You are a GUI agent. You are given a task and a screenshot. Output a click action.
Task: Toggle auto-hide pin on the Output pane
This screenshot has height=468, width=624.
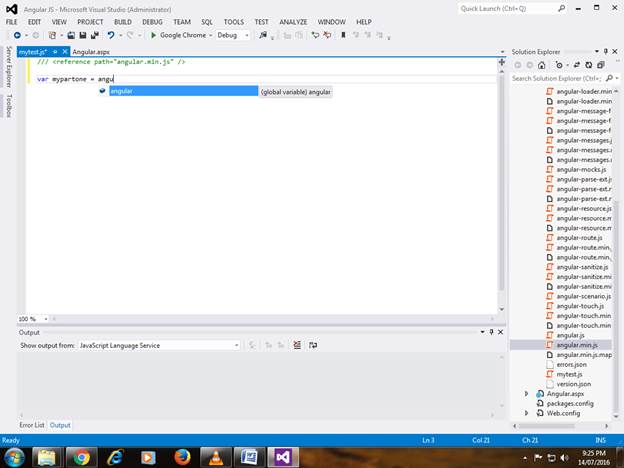click(491, 332)
